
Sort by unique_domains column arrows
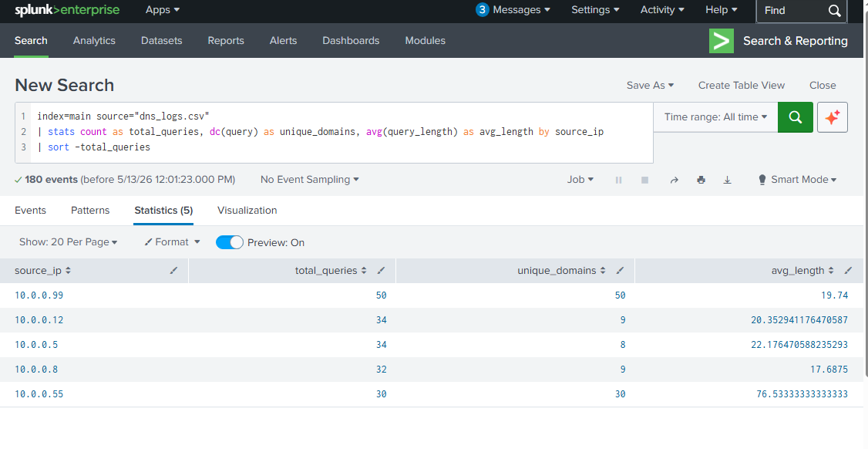[x=603, y=271]
